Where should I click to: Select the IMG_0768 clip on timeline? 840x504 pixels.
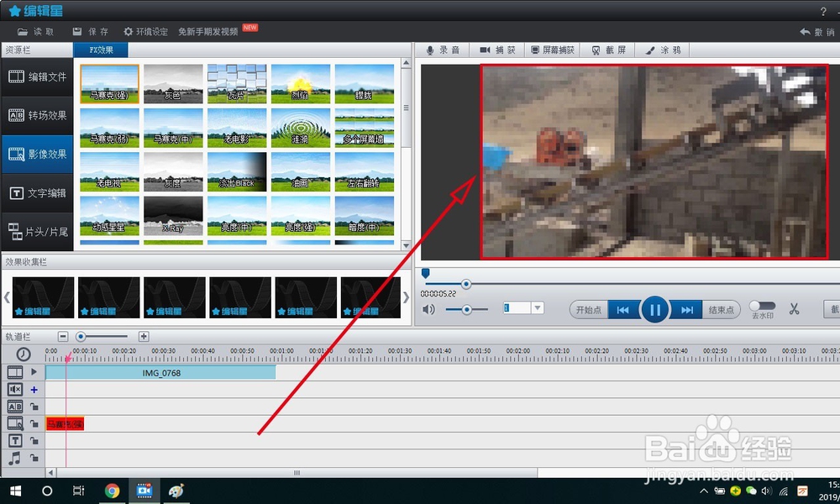pos(160,373)
